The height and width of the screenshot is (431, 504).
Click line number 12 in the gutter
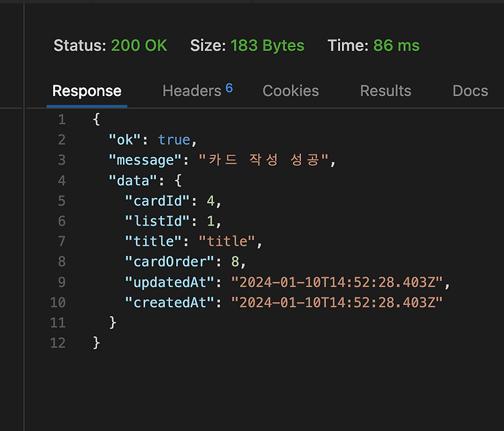coord(58,343)
